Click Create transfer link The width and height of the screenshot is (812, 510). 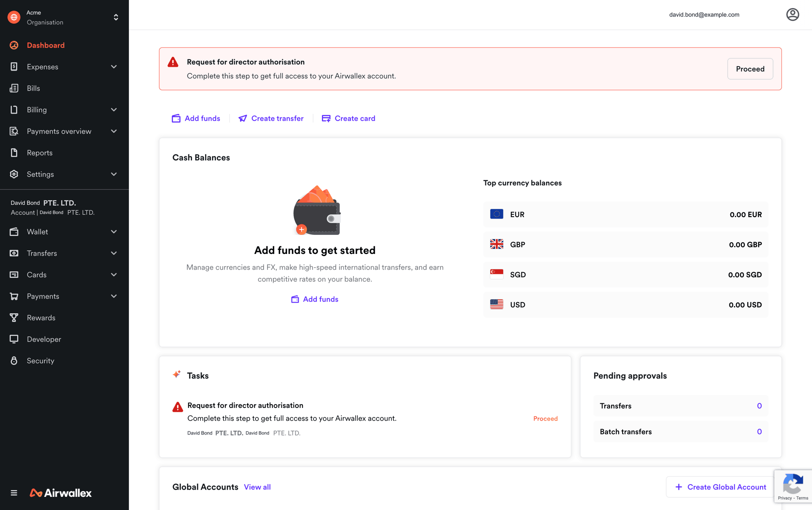(x=271, y=119)
